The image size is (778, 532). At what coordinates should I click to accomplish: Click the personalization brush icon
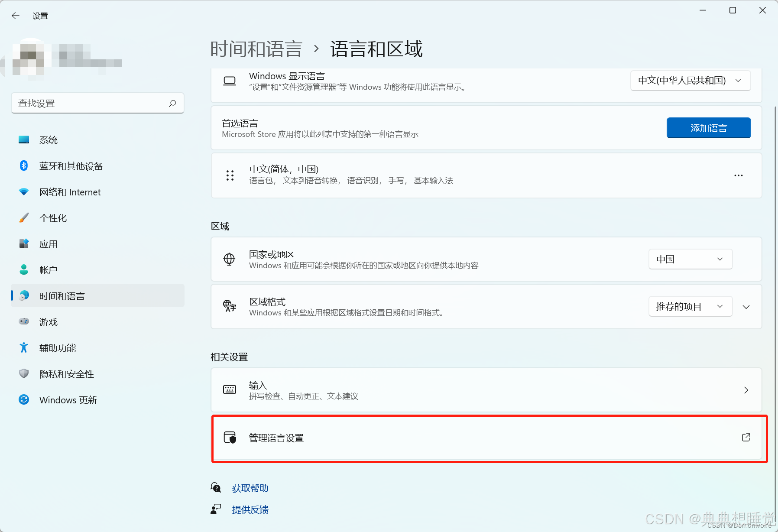coord(24,217)
